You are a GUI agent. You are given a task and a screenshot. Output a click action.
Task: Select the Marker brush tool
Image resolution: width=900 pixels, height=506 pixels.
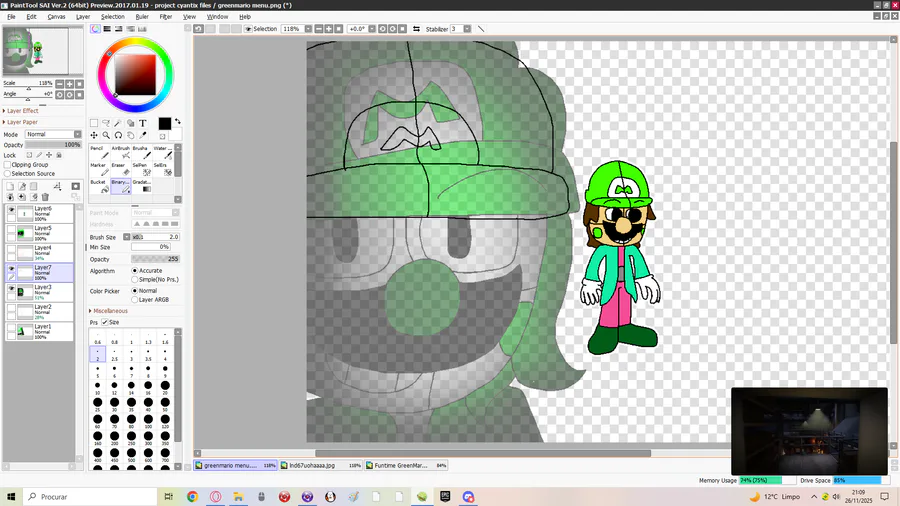[x=98, y=169]
